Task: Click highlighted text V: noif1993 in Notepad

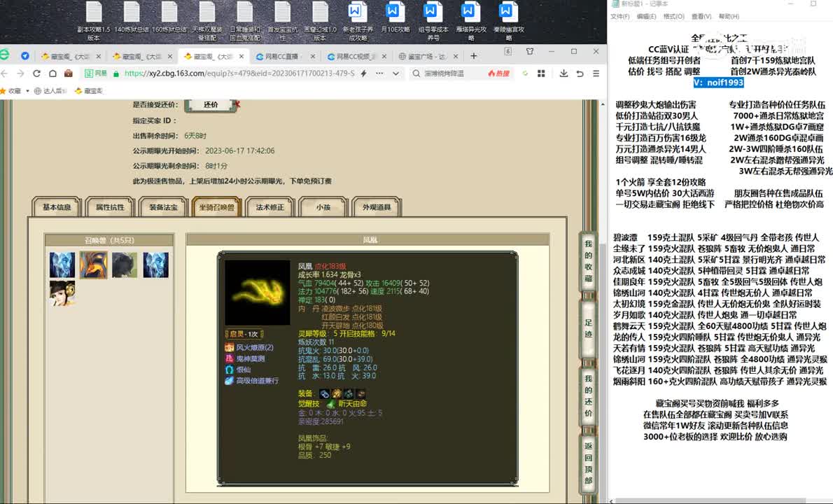Action: click(x=718, y=83)
